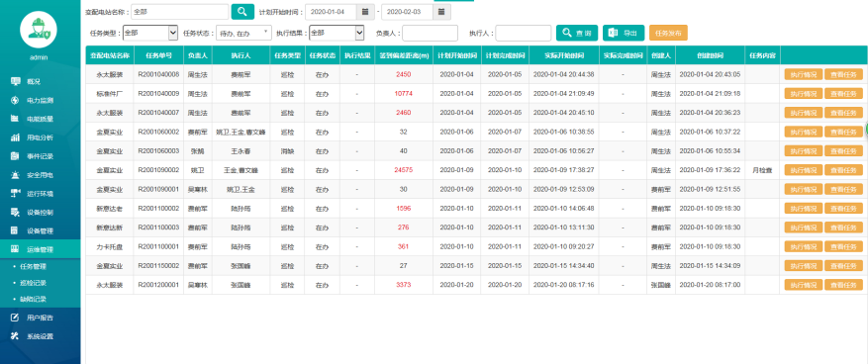Click the 签到偏差距离(m) column header
This screenshot has width=868, height=364.
tap(404, 55)
